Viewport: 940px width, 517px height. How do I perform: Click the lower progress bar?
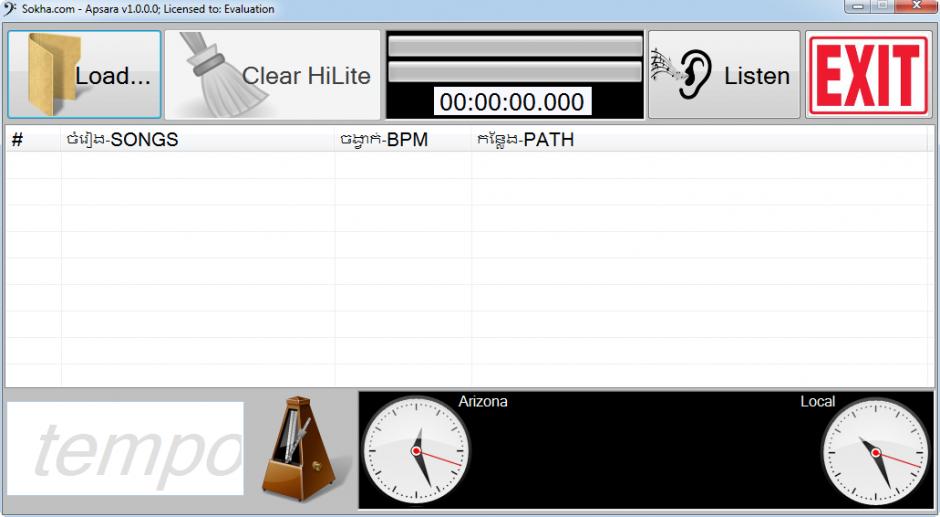[515, 72]
